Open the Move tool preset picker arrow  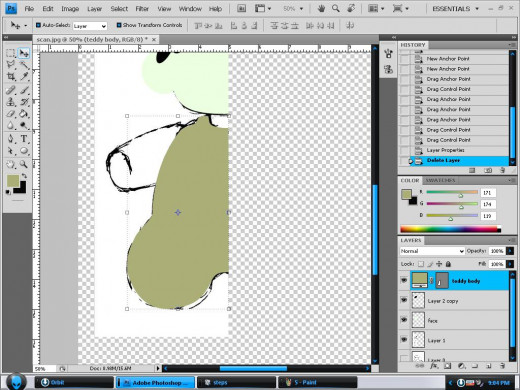click(26, 25)
